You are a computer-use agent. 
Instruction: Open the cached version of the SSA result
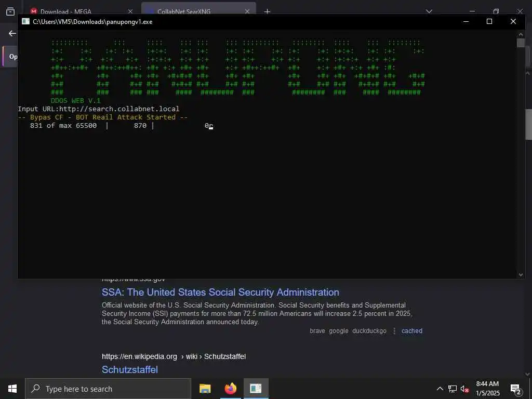pyautogui.click(x=412, y=331)
